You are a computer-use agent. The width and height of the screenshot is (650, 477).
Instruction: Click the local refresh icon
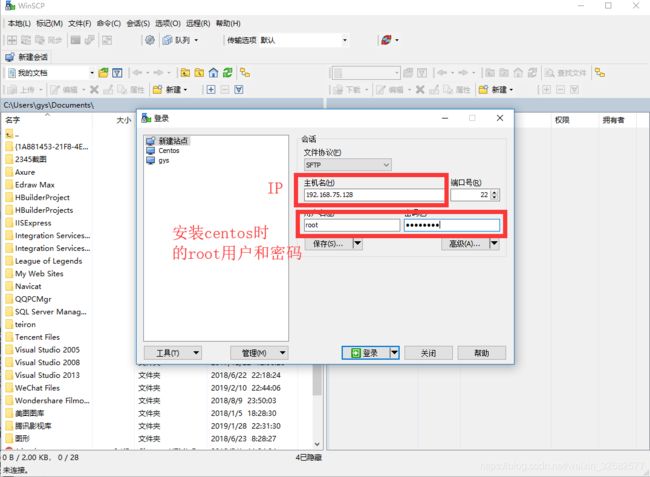point(227,73)
